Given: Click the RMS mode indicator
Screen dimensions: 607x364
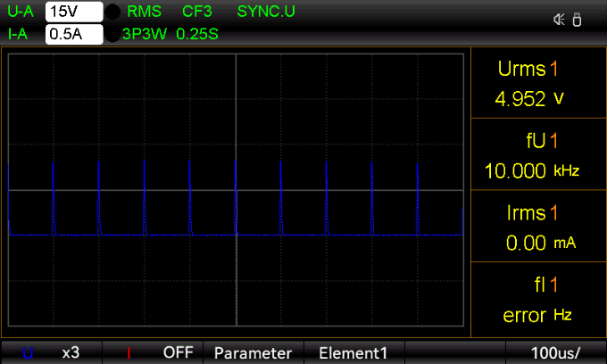Looking at the screenshot, I should pos(145,12).
